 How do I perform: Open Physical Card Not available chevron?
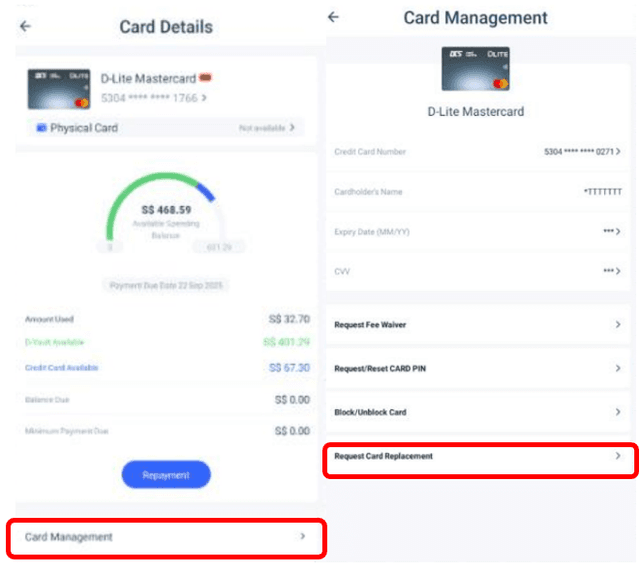click(x=292, y=128)
